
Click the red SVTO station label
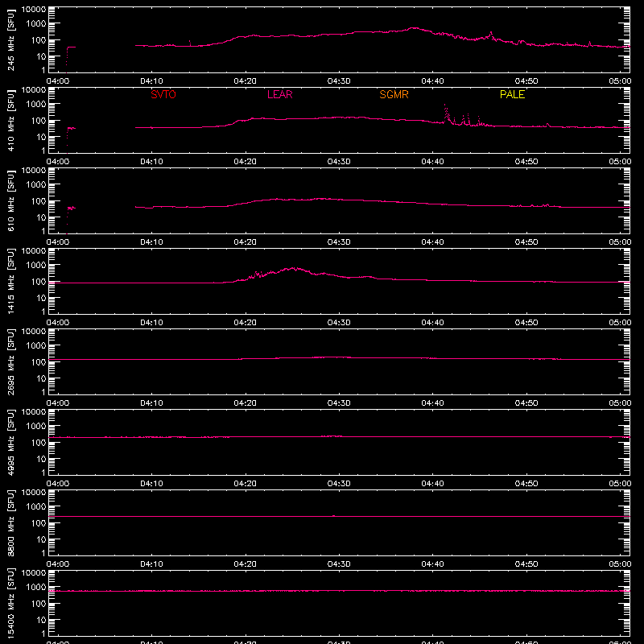click(163, 94)
